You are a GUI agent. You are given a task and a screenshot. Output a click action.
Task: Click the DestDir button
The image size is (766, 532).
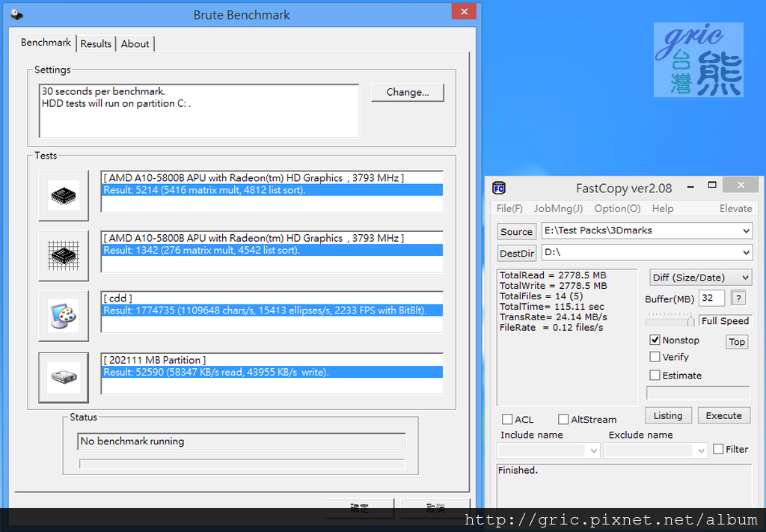coord(516,254)
